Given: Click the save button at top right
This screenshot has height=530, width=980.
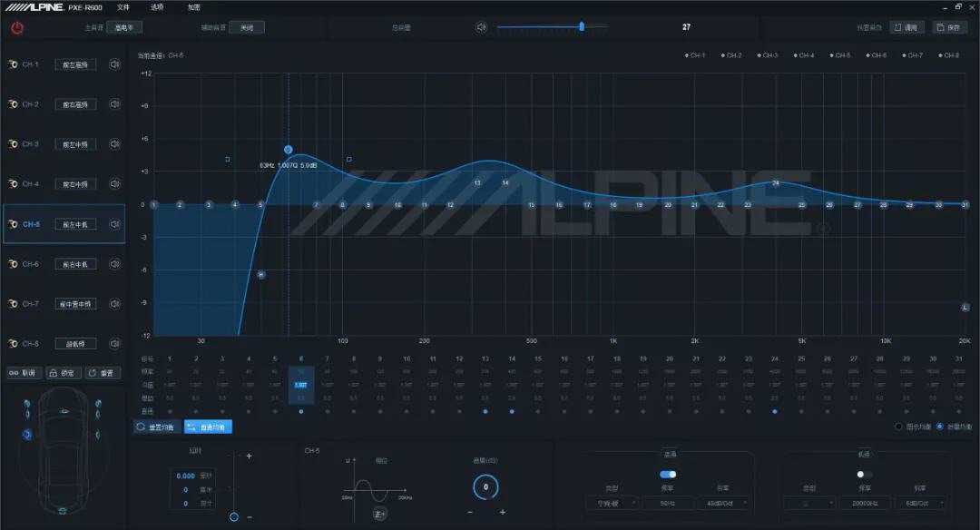Looking at the screenshot, I should [x=949, y=27].
